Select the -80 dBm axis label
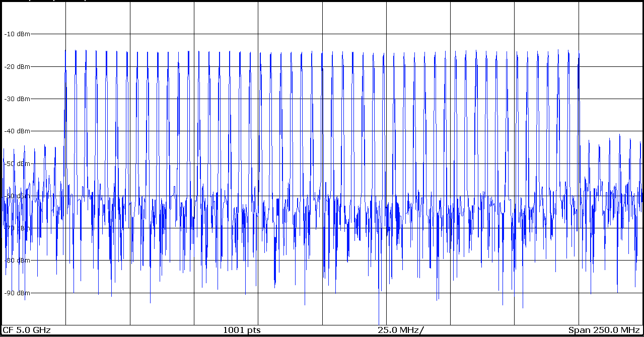 tap(17, 261)
